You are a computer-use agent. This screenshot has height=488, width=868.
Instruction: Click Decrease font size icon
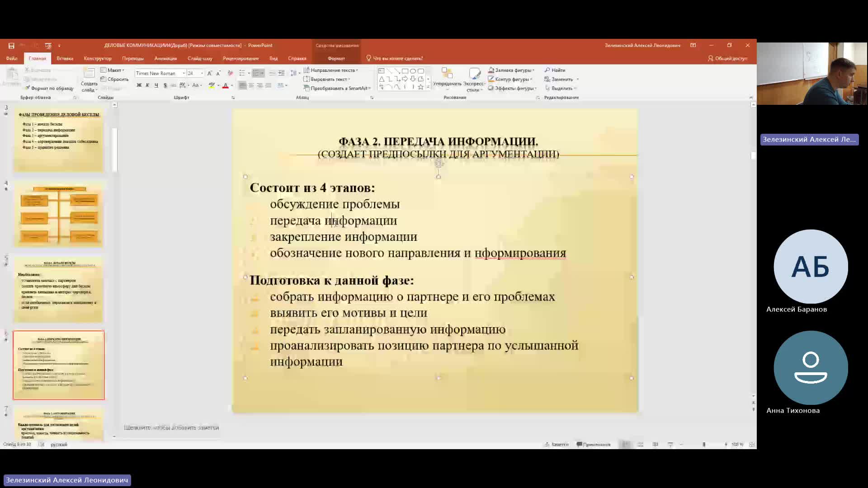click(218, 73)
